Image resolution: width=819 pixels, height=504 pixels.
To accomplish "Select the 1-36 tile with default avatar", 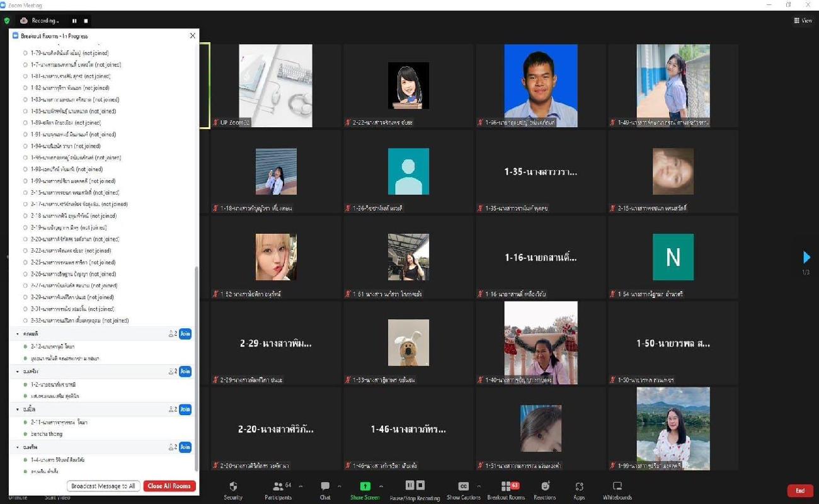I will tap(408, 171).
